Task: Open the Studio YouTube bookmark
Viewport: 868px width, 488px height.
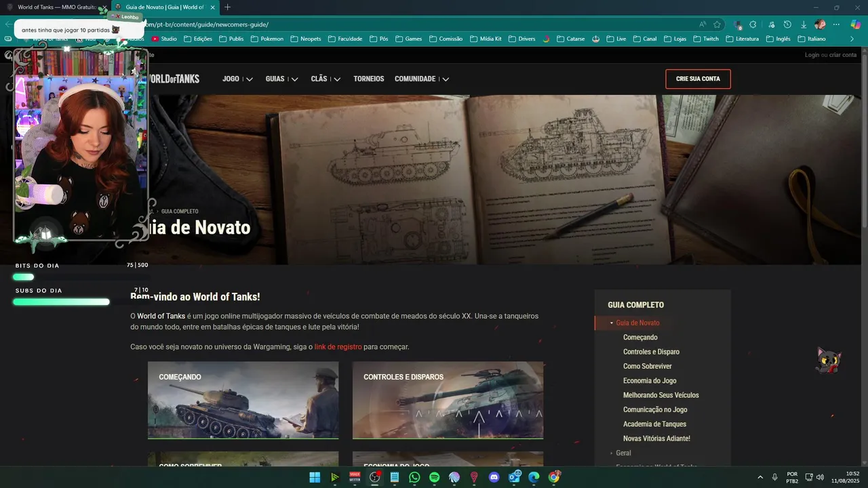Action: tap(164, 39)
